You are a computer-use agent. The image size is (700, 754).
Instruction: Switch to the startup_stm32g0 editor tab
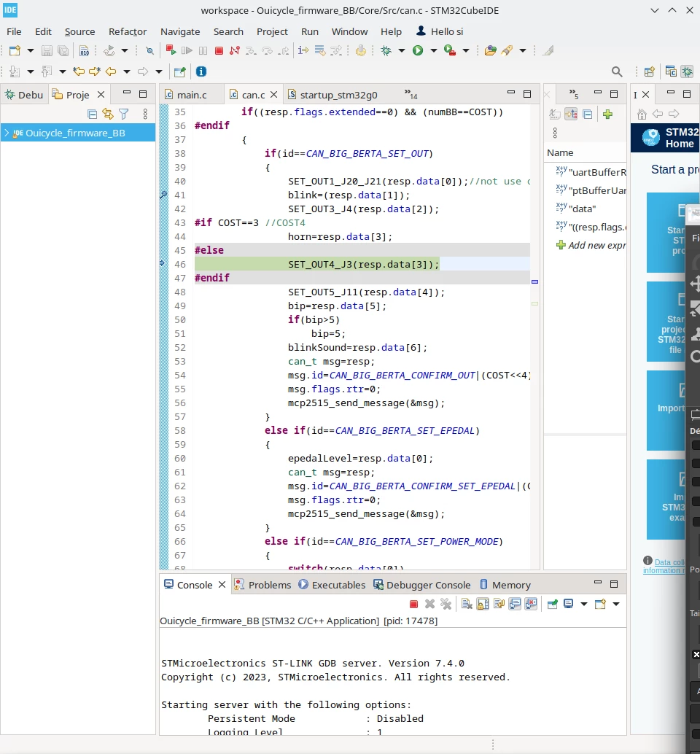pos(338,95)
